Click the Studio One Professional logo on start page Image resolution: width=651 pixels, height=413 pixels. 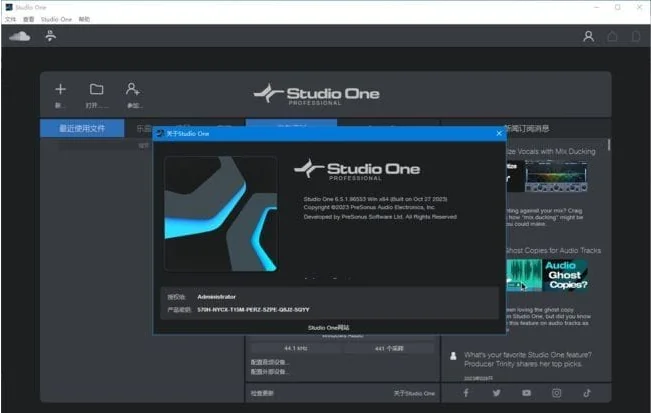[316, 94]
